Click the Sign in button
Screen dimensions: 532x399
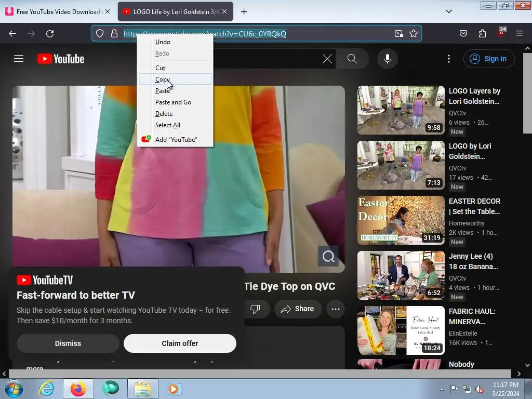point(489,59)
